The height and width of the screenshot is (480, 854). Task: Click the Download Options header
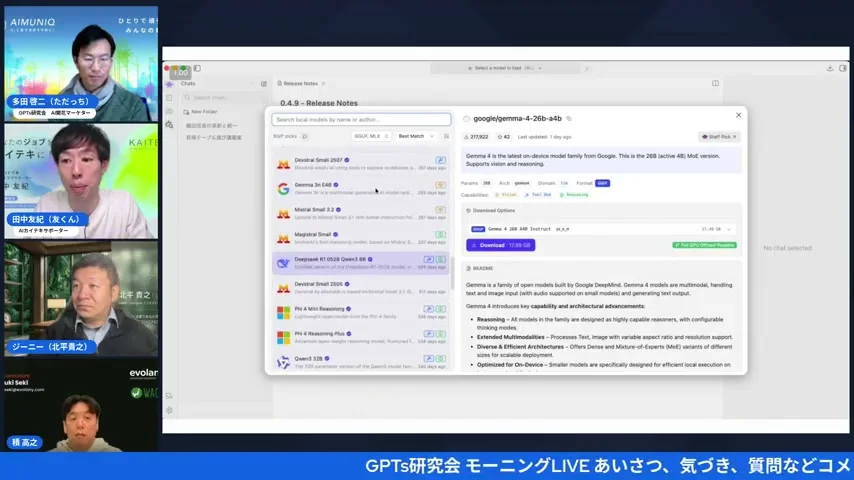[x=491, y=210]
